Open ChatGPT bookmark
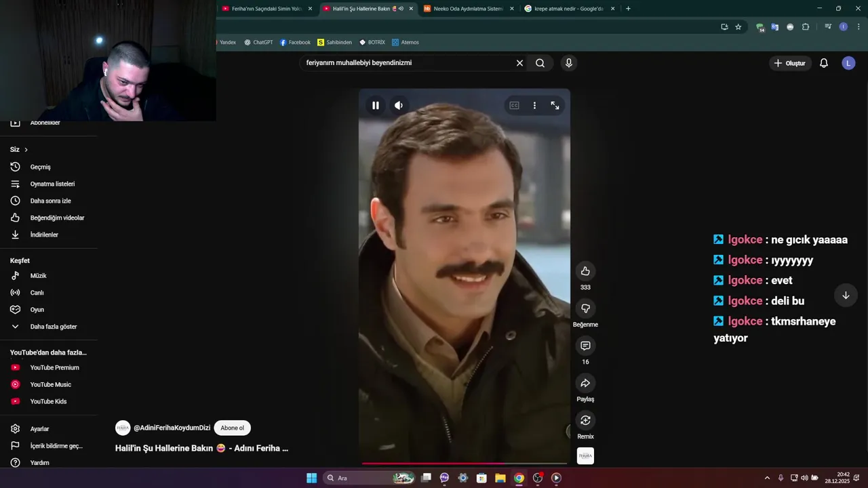The image size is (868, 488). 258,42
